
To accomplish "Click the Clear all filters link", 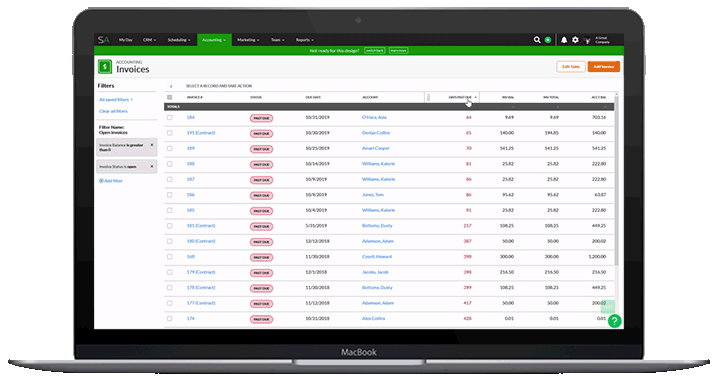I will [x=113, y=111].
